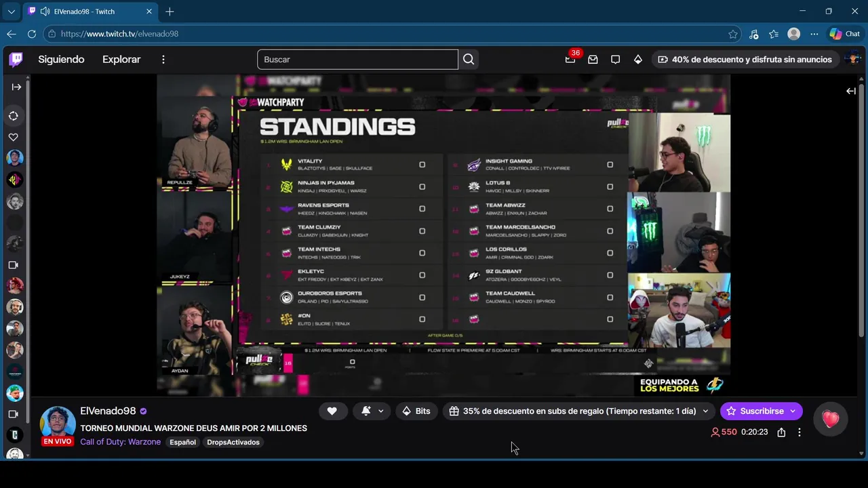Open Call of Duty: Warzone category link
The image size is (868, 488).
[120, 442]
